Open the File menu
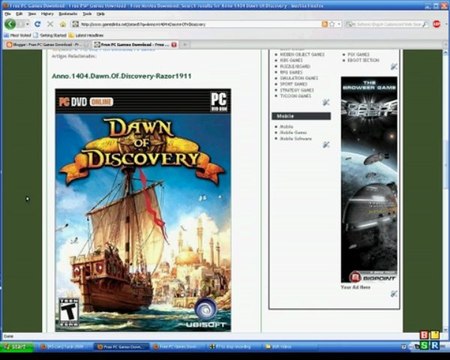This screenshot has height=360, width=450. pos(8,14)
